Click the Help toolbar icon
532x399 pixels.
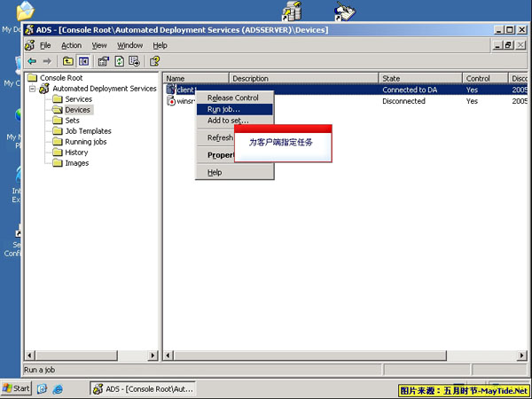point(154,61)
